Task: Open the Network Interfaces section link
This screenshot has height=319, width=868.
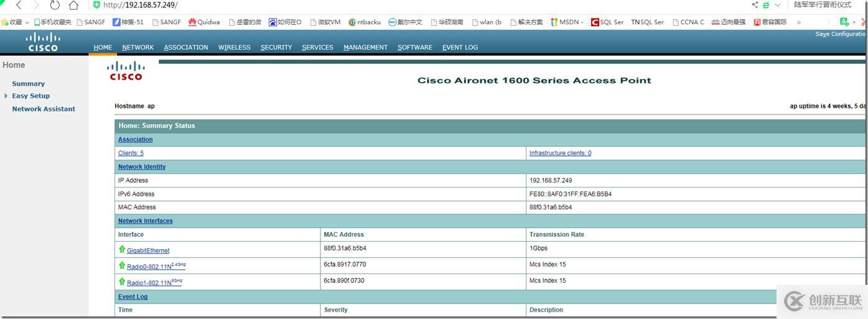Action: pyautogui.click(x=145, y=221)
